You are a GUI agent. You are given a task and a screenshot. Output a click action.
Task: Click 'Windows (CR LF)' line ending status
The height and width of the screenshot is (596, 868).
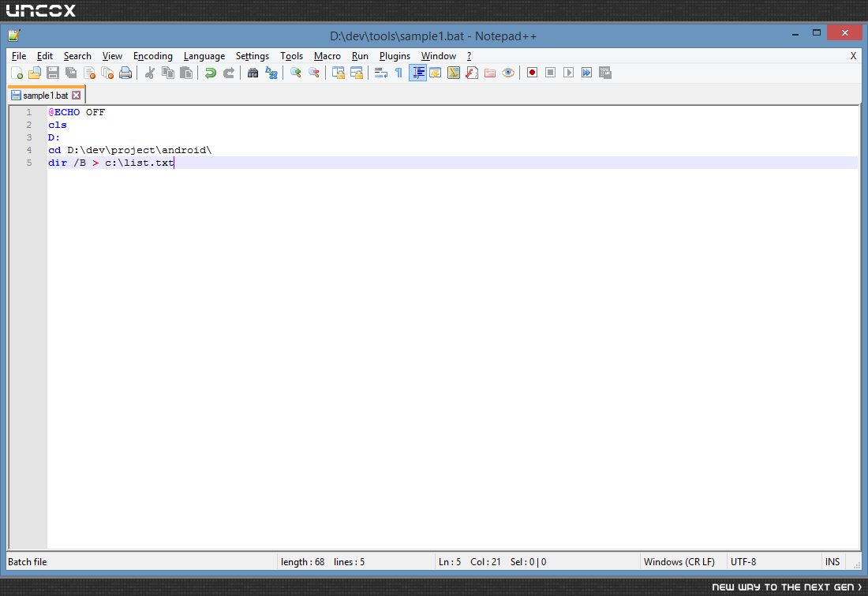(679, 561)
